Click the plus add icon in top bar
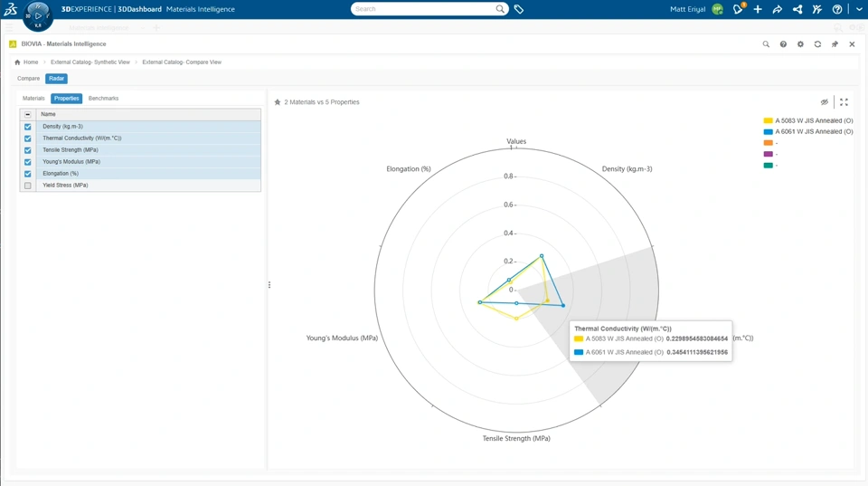Viewport: 868px width, 486px height. pyautogui.click(x=758, y=9)
